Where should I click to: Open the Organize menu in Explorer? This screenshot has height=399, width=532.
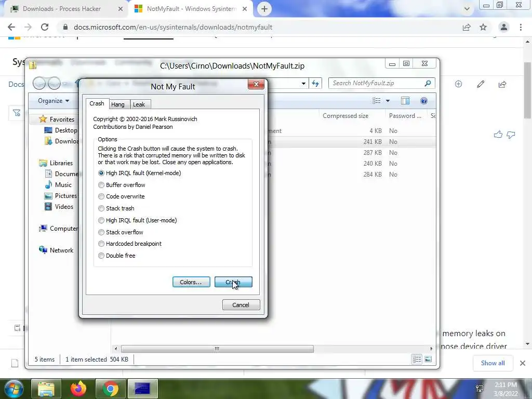point(54,101)
